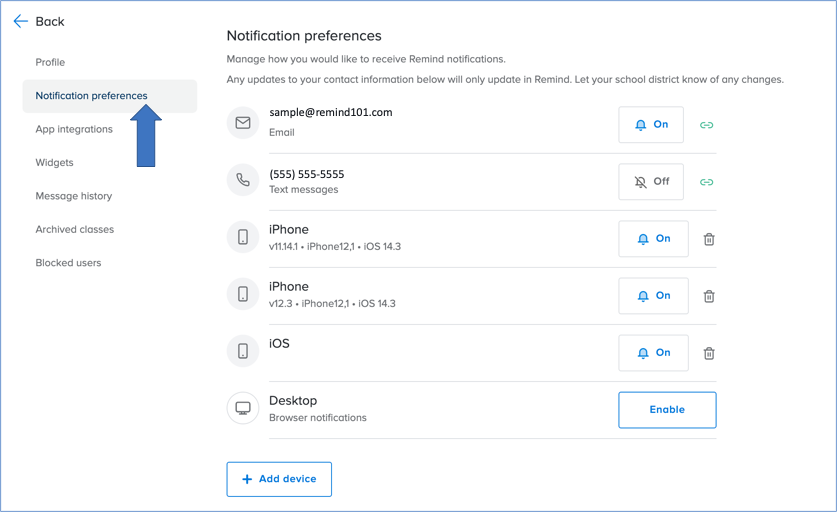
Task: Click the link icon beside text messages row
Action: point(706,182)
